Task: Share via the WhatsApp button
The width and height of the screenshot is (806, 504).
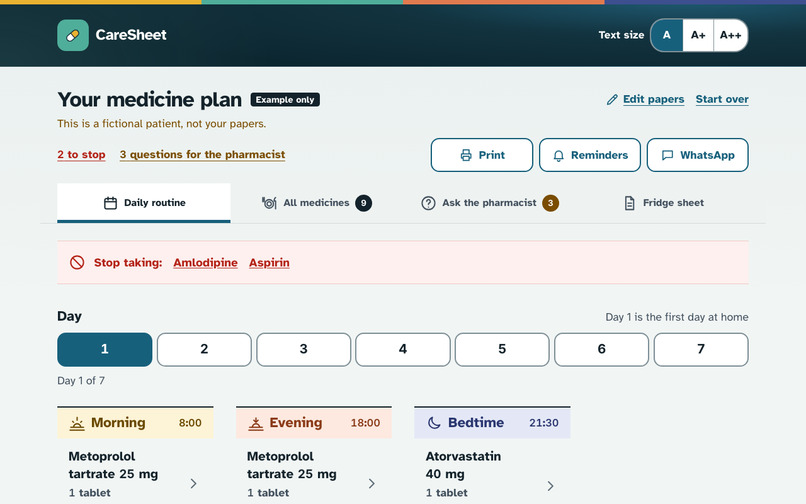Action: 698,155
